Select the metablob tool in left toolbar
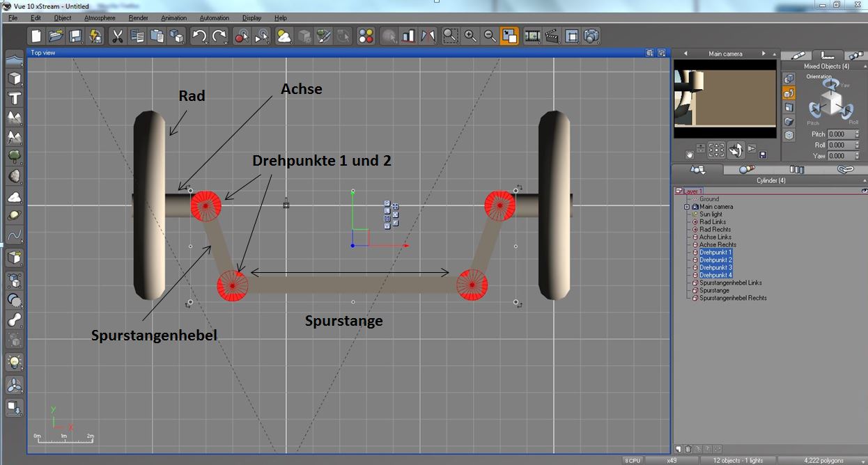868x465 pixels. tap(14, 320)
